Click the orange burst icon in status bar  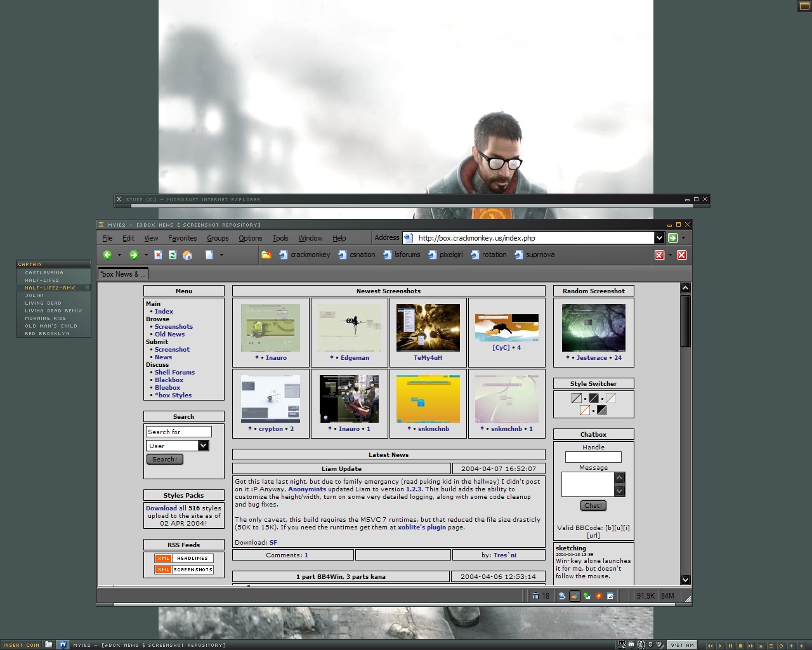tap(598, 595)
